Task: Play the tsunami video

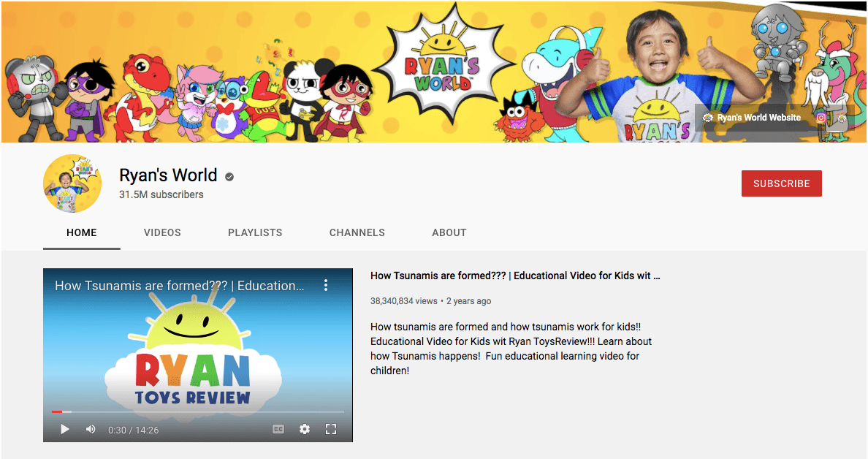Action: (x=65, y=429)
